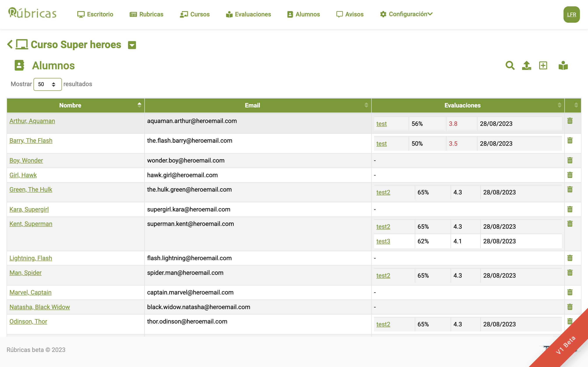Open Evaluaciones from top navigation

click(248, 14)
